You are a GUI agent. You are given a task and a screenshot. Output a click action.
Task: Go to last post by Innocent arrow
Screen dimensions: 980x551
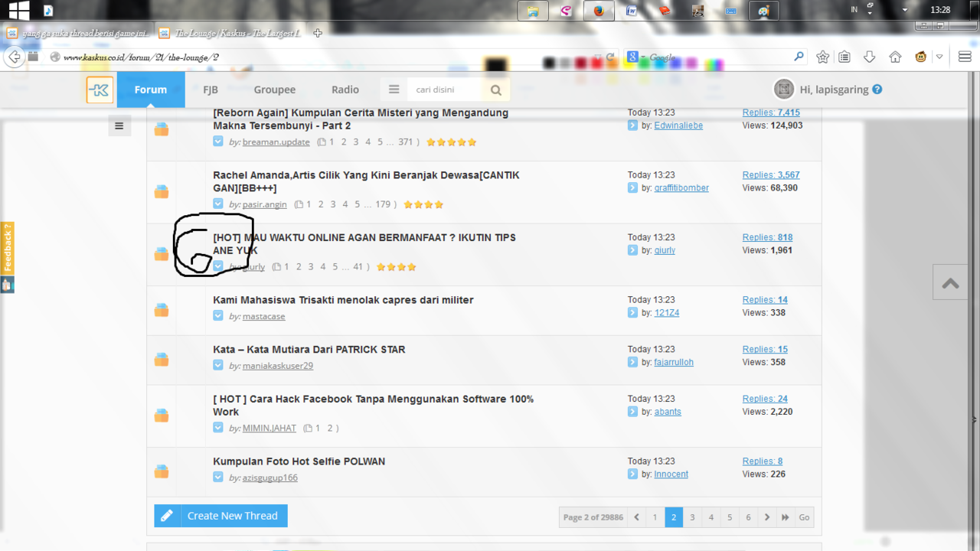point(632,474)
